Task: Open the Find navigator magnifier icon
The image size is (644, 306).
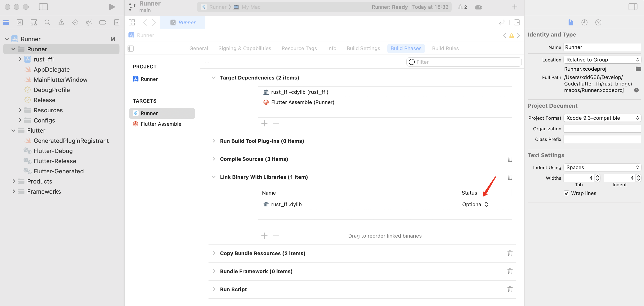Action: (x=47, y=23)
